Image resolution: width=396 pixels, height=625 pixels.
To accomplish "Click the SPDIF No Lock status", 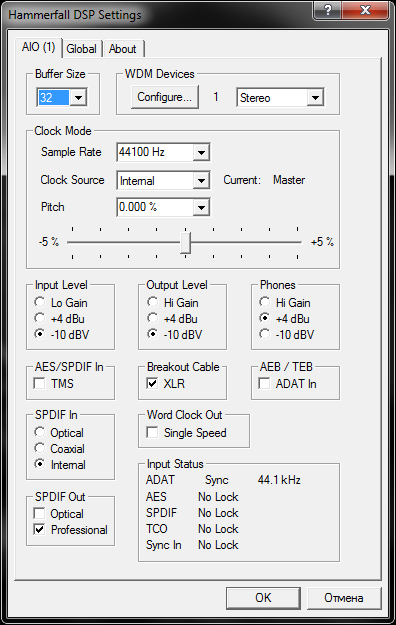I will coord(218,513).
